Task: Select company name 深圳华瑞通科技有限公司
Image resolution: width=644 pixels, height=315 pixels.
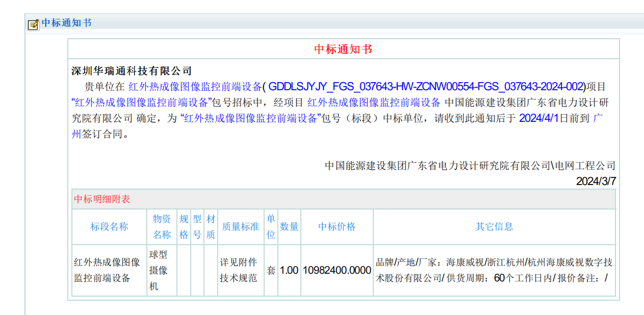Action: [x=132, y=71]
